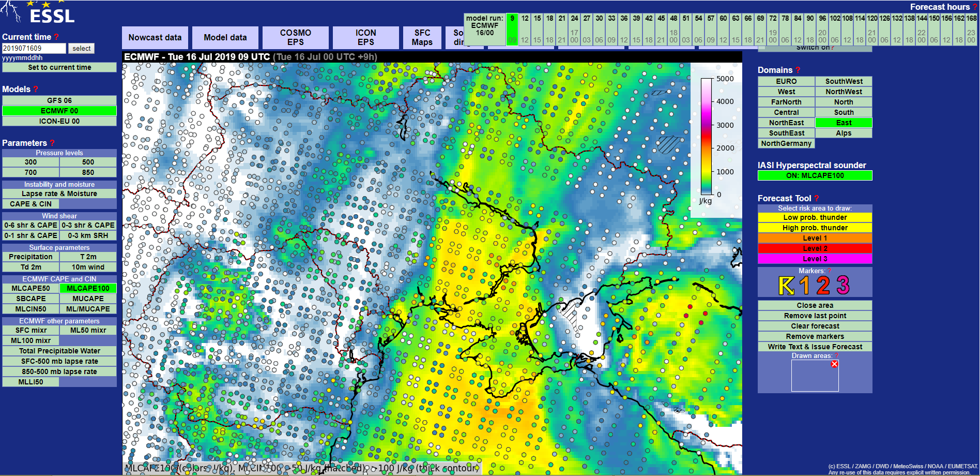Viewport: 980px width, 476px height.
Task: Jump to forecast hour 12
Action: (x=525, y=29)
